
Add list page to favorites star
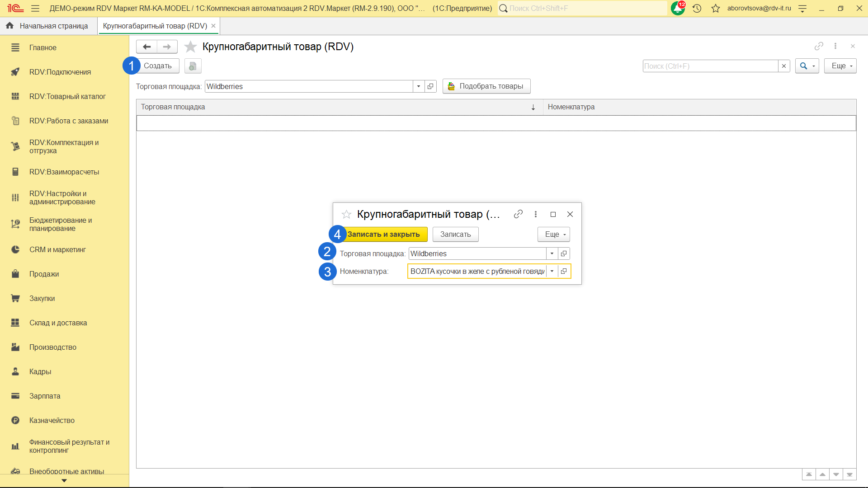coord(191,47)
